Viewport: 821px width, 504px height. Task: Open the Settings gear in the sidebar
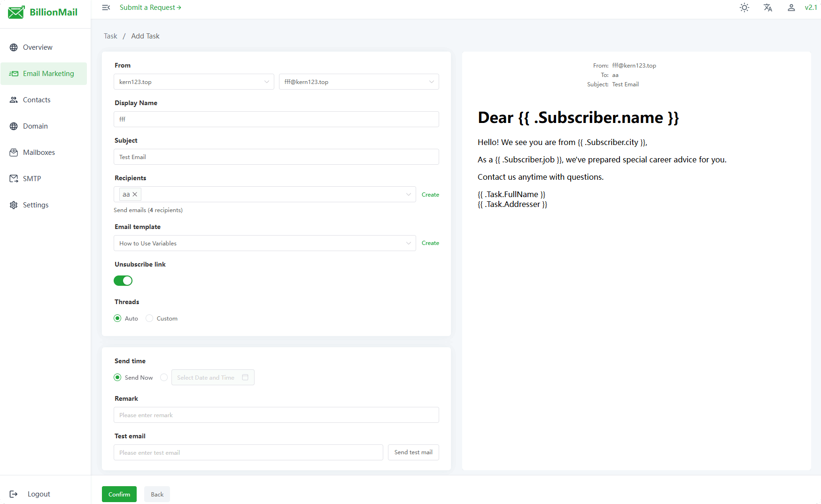pos(14,205)
